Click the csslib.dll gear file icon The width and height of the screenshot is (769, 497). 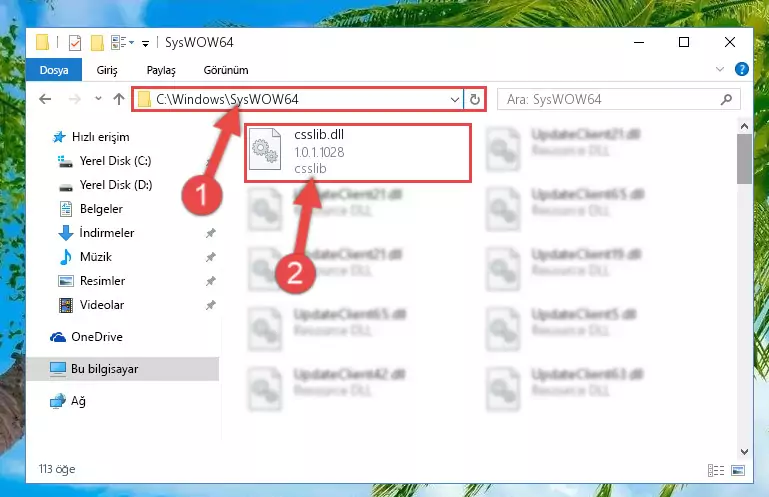[265, 149]
